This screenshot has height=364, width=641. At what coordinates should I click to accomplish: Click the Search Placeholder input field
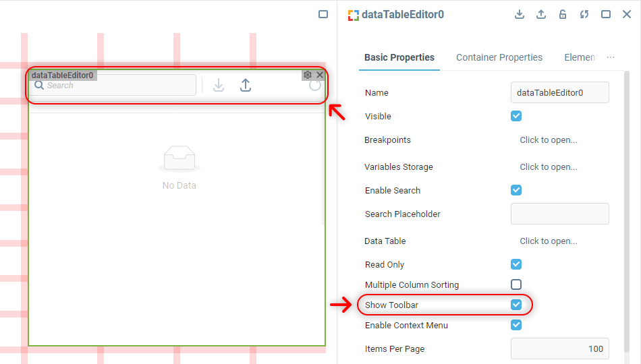[560, 214]
